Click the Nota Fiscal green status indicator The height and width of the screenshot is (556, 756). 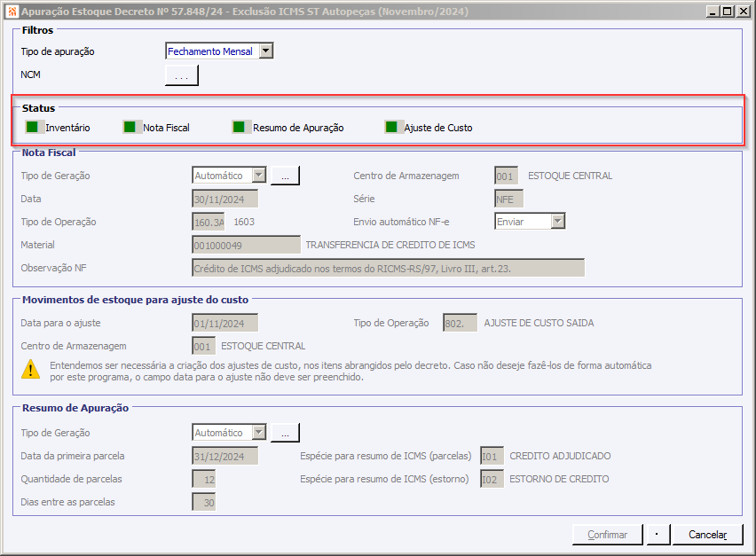click(130, 127)
